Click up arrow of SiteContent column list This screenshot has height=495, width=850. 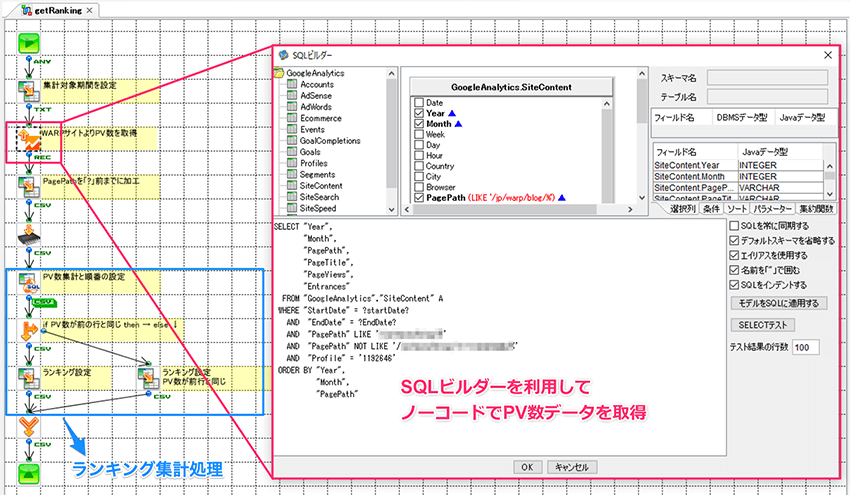pyautogui.click(x=607, y=104)
